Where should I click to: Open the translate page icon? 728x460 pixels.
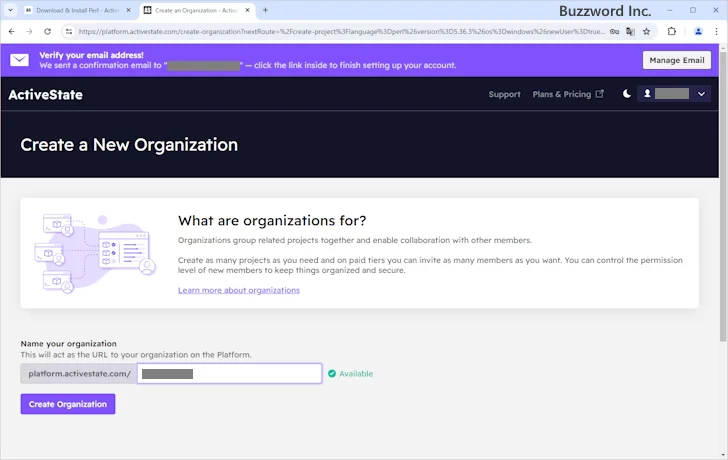point(630,32)
